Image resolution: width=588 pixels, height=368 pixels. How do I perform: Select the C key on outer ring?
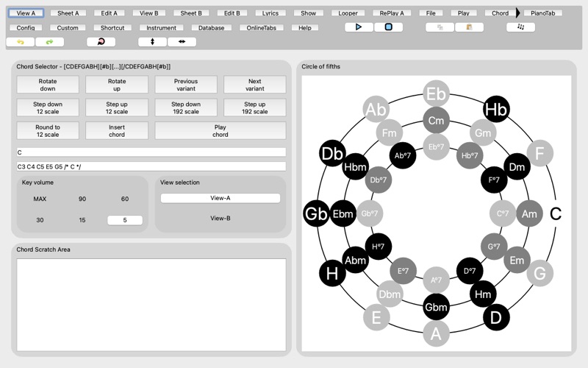point(556,213)
